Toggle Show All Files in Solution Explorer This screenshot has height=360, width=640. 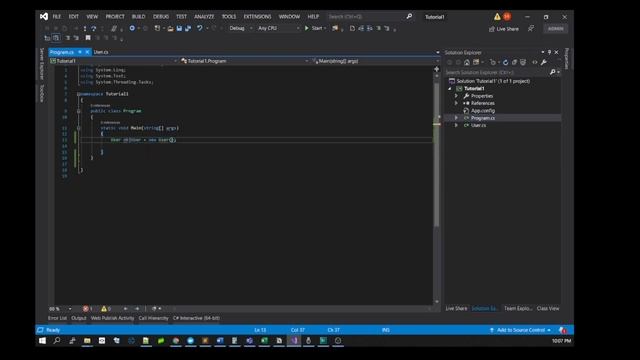[x=523, y=62]
